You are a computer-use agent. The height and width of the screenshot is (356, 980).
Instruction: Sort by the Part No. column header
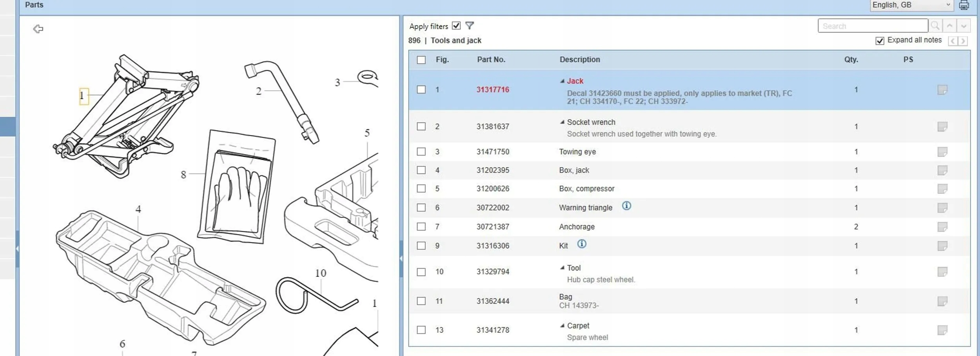tap(491, 60)
